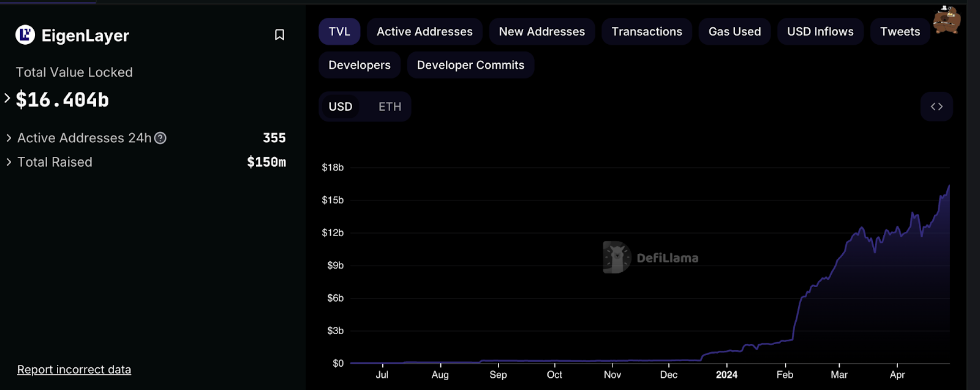The image size is (980, 390).
Task: Click the $9b y-axis label
Action: click(x=335, y=266)
